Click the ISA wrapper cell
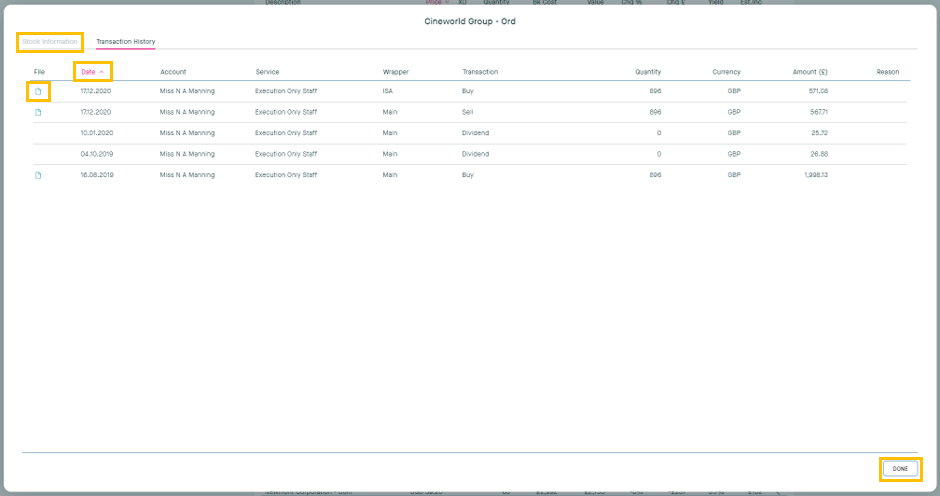Image resolution: width=940 pixels, height=496 pixels. (387, 91)
